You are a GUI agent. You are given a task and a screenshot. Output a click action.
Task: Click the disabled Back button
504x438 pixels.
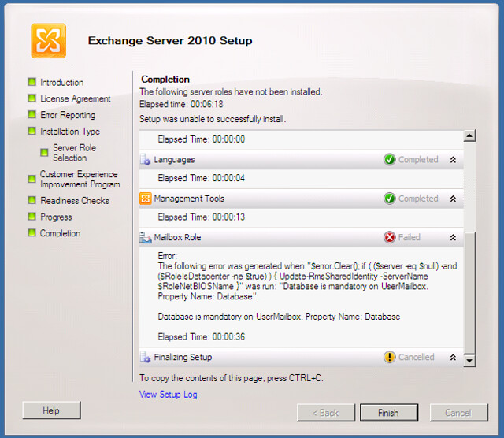[x=326, y=413]
